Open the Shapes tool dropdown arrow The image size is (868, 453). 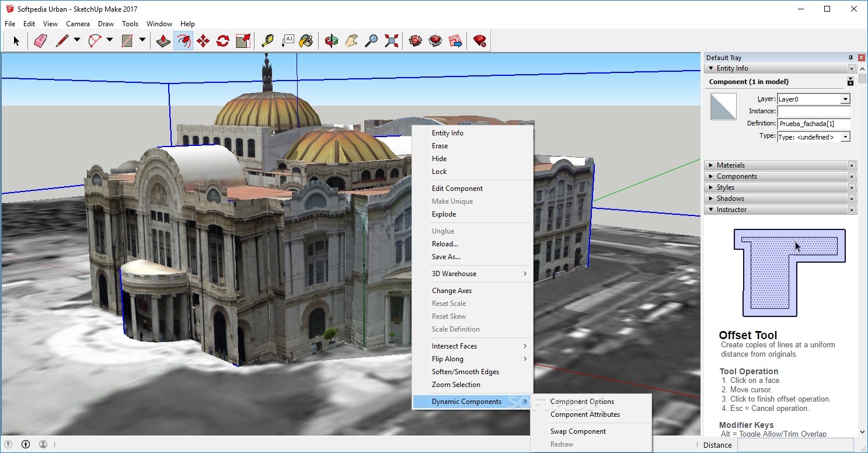[142, 41]
